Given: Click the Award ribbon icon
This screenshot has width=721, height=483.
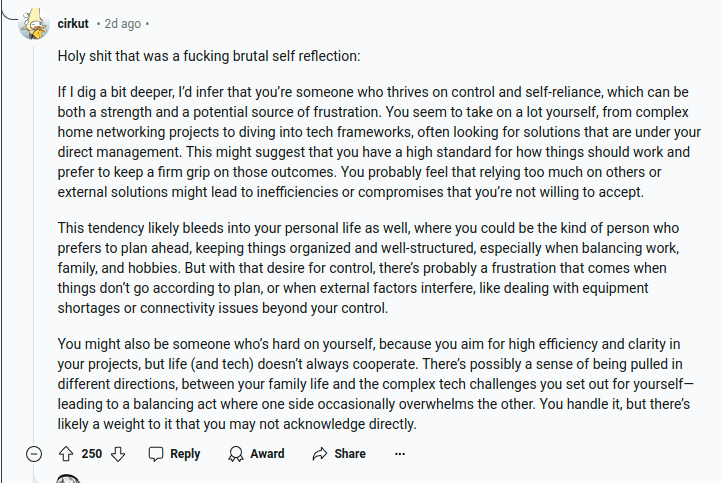Looking at the screenshot, I should click(x=236, y=454).
